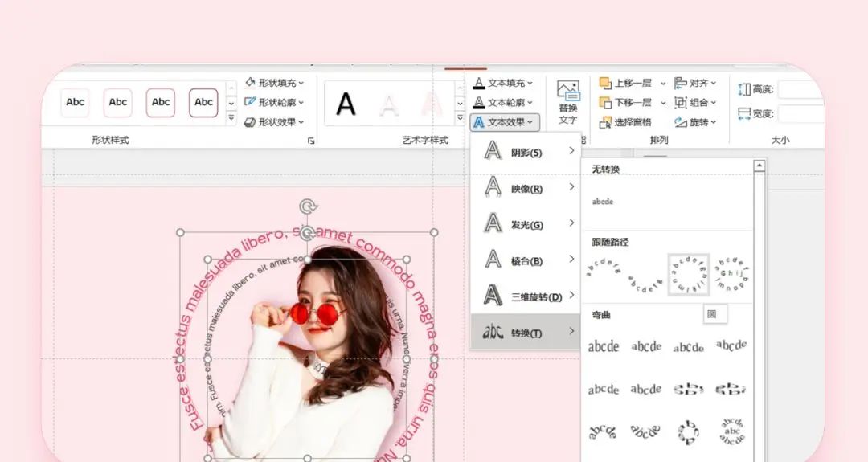Open the 发光(G) glow submenu
This screenshot has width=868, height=462.
526,223
